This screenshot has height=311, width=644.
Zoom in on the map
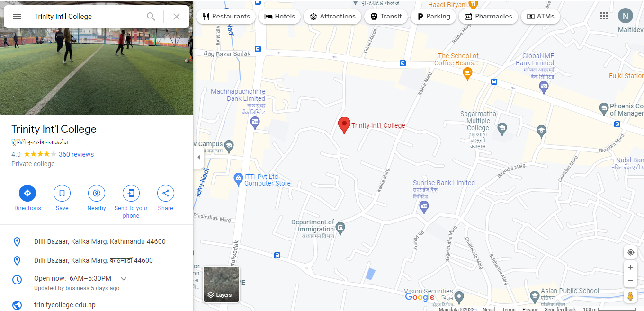click(x=630, y=267)
